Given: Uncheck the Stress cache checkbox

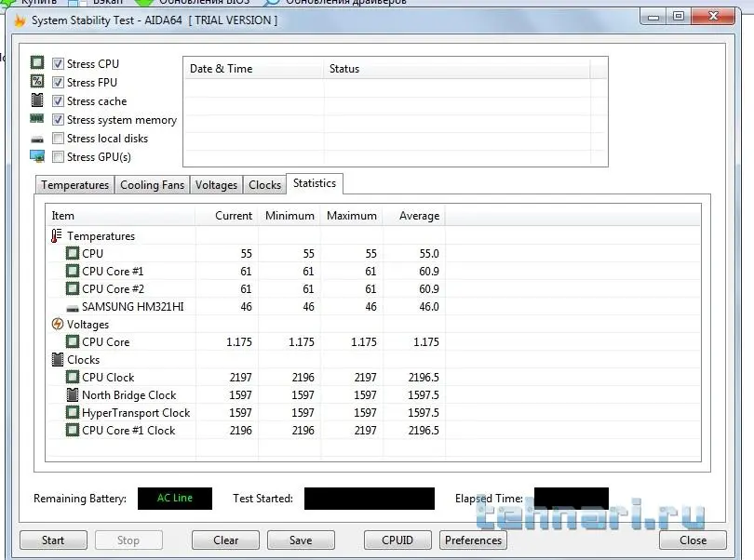Looking at the screenshot, I should click(58, 101).
